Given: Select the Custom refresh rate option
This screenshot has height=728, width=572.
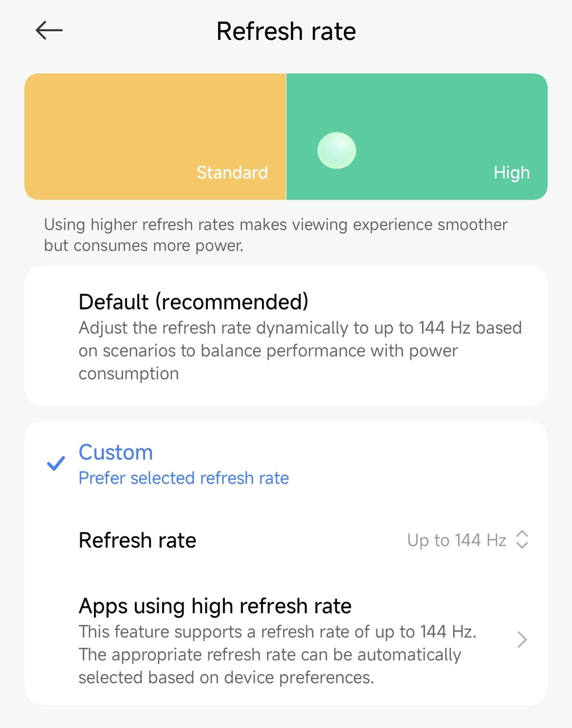Looking at the screenshot, I should click(116, 452).
